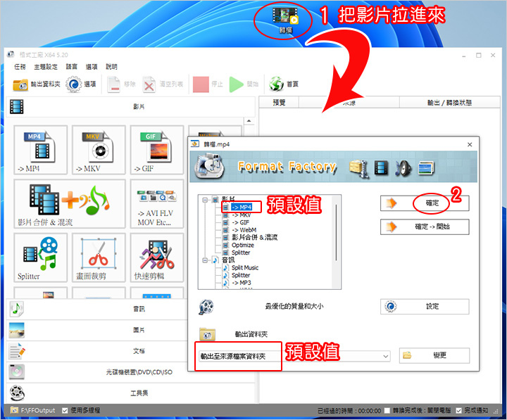This screenshot has height=420, width=507.
Task: Select the -> GIF conversion tile
Action: [157, 150]
